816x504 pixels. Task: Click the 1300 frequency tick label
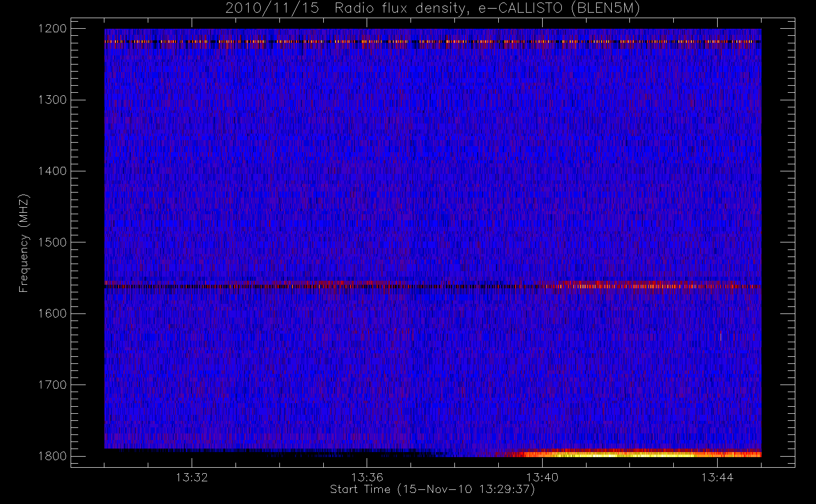point(53,100)
